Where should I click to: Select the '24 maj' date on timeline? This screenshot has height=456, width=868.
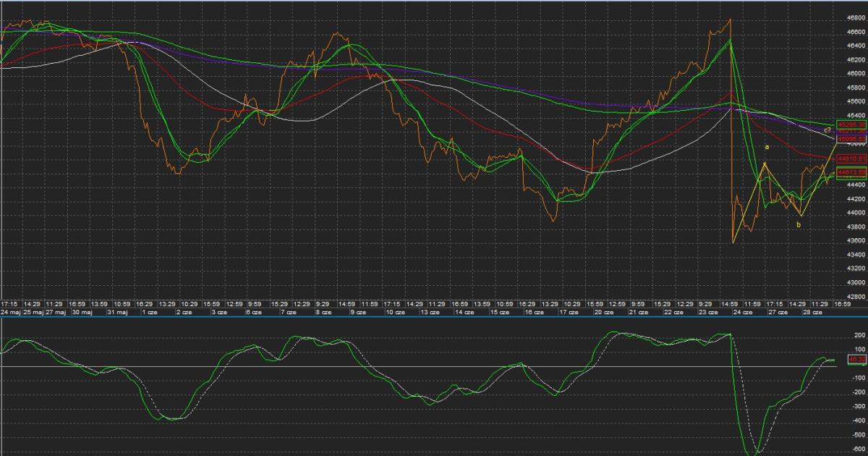(10, 312)
